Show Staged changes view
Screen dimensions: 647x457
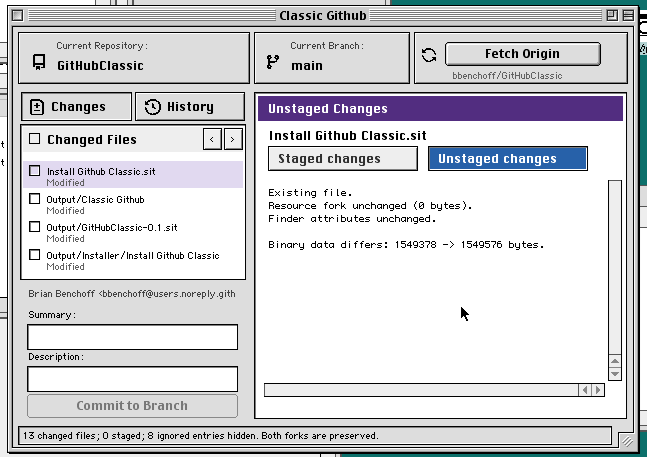pos(342,159)
